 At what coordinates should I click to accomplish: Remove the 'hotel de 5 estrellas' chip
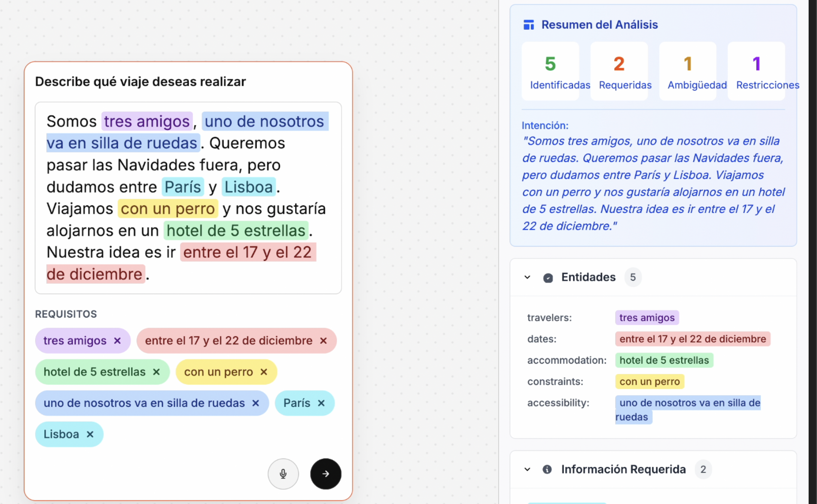pyautogui.click(x=156, y=372)
